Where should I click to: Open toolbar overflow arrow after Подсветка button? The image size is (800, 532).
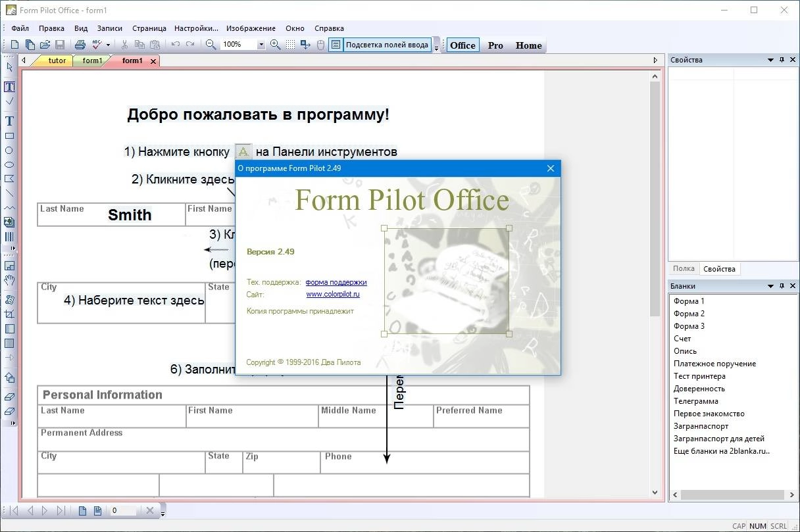pyautogui.click(x=436, y=47)
